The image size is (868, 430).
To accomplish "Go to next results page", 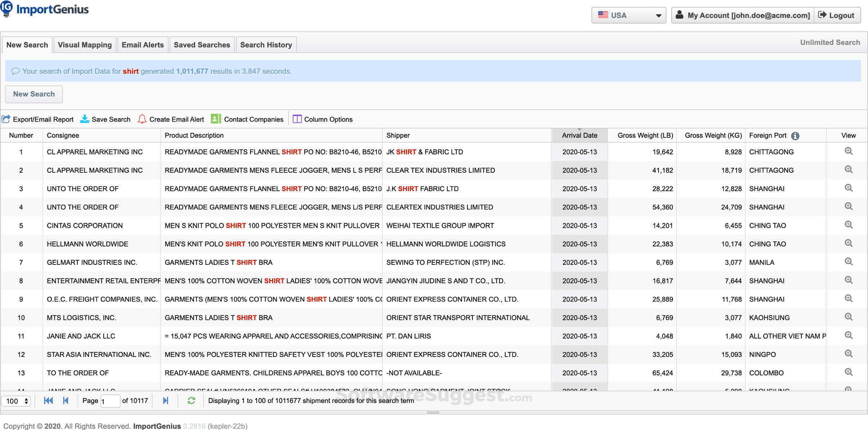I will point(166,400).
